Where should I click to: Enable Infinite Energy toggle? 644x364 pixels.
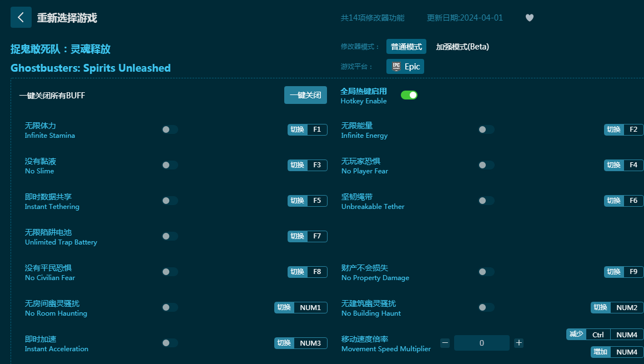pyautogui.click(x=486, y=129)
